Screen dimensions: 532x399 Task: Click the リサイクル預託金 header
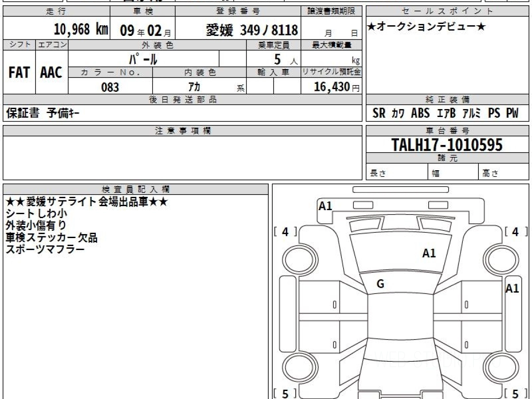(x=332, y=72)
